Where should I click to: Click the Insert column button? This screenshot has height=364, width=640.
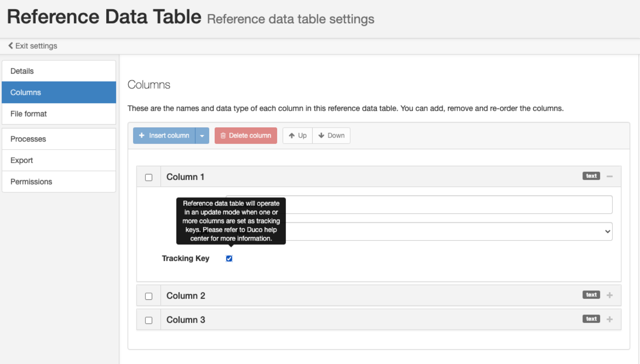tap(164, 136)
